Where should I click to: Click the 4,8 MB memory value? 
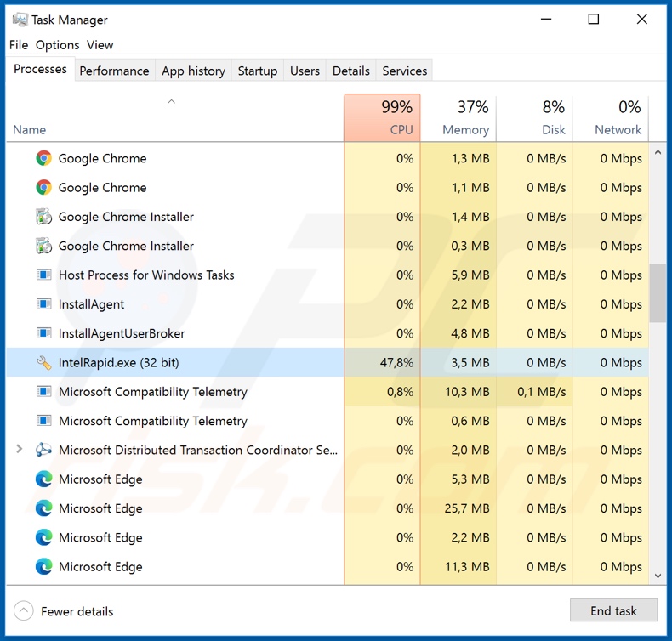[x=470, y=333]
